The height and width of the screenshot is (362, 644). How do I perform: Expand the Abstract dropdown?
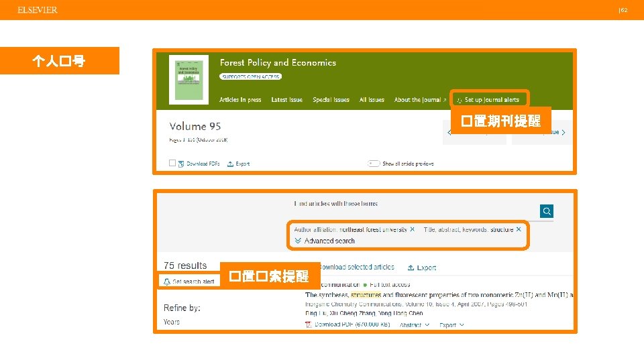coord(415,324)
